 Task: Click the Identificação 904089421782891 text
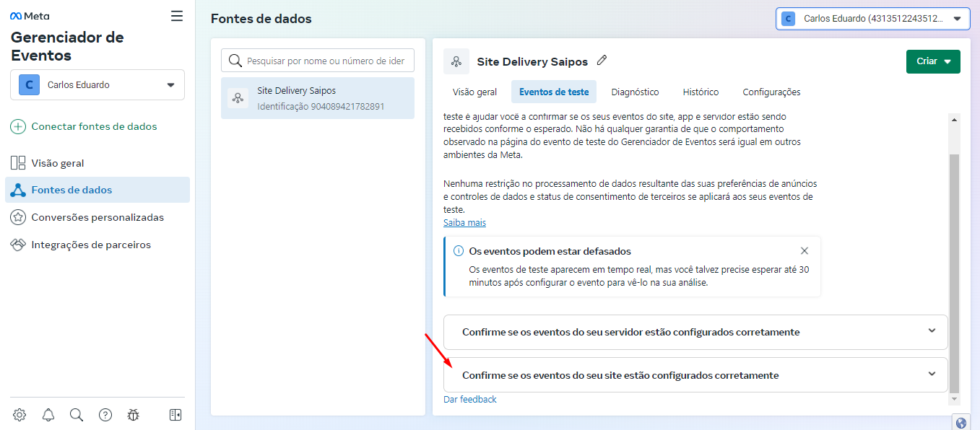321,106
